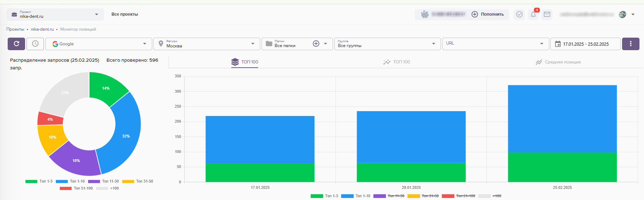Click the checkmark tasks icon

click(x=519, y=14)
